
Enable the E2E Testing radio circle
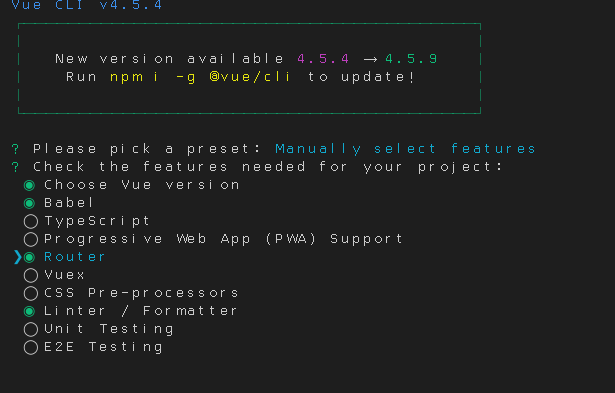tap(31, 348)
